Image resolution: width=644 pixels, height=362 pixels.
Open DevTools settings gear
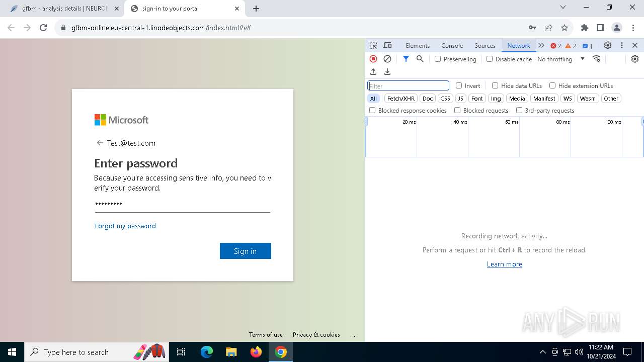[608, 45]
